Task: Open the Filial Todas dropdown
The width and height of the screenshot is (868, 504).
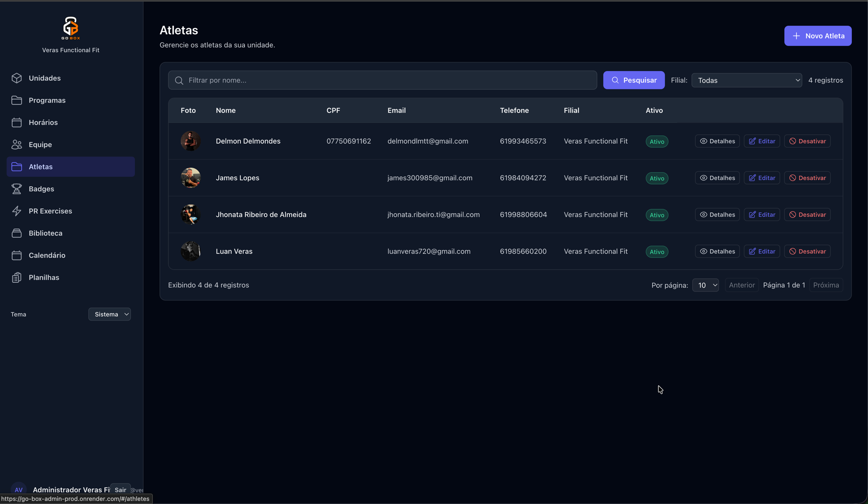Action: pyautogui.click(x=746, y=80)
